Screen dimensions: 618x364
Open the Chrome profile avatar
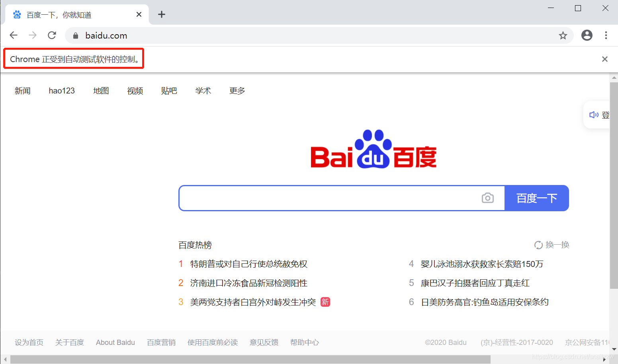tap(587, 35)
